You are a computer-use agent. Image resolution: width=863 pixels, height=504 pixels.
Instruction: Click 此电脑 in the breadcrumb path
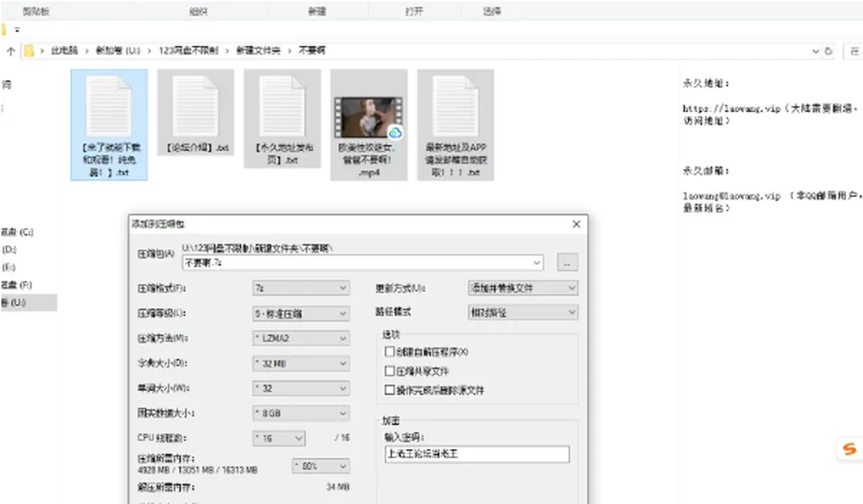click(x=65, y=50)
